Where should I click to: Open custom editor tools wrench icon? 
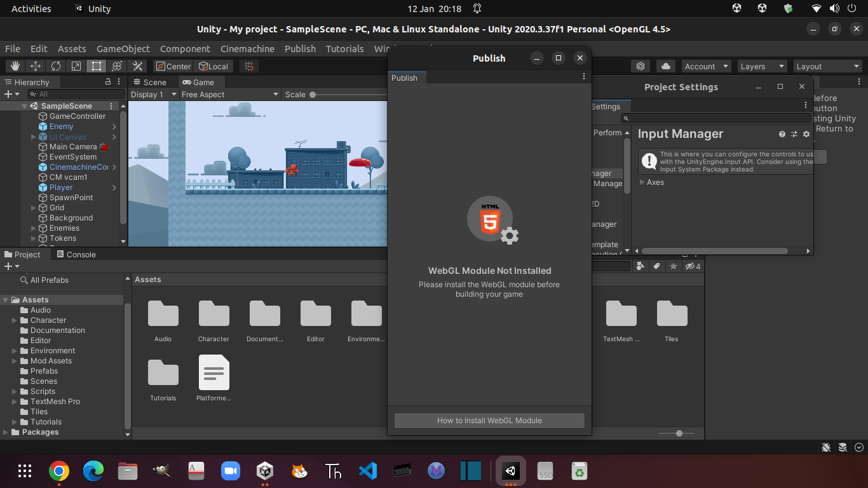(137, 66)
